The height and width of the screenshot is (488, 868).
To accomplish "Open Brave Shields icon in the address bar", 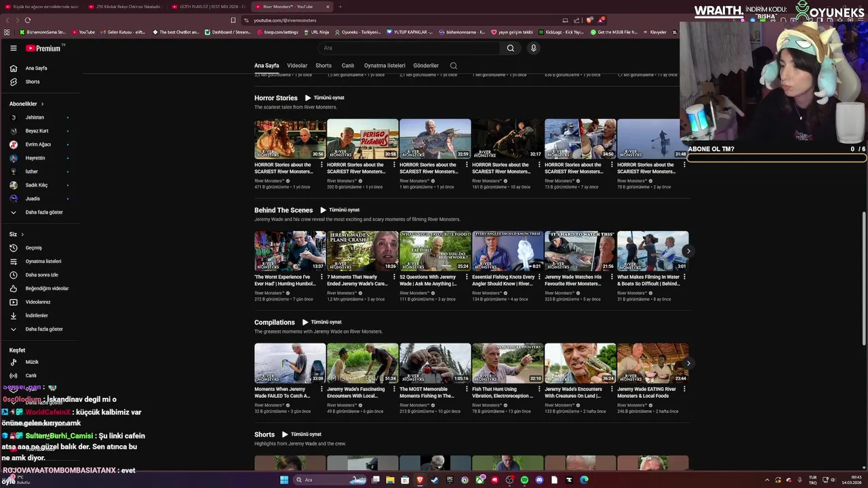I will pyautogui.click(x=590, y=20).
